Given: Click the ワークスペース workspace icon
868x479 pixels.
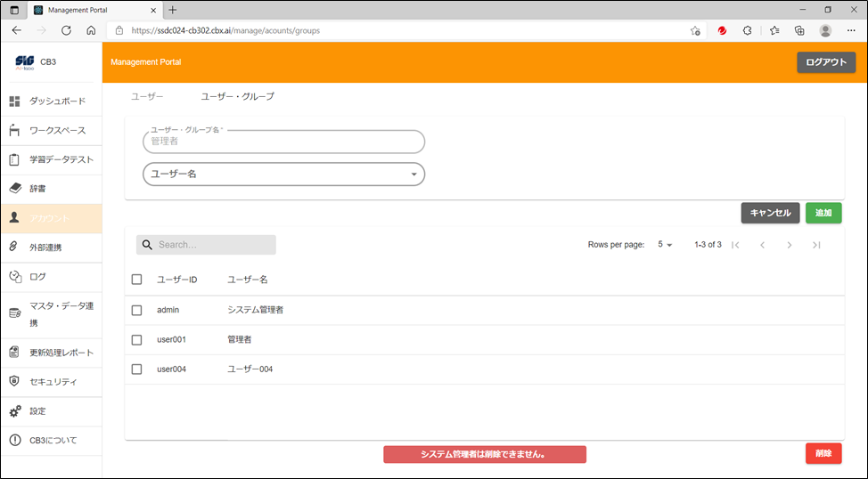Looking at the screenshot, I should pos(14,131).
